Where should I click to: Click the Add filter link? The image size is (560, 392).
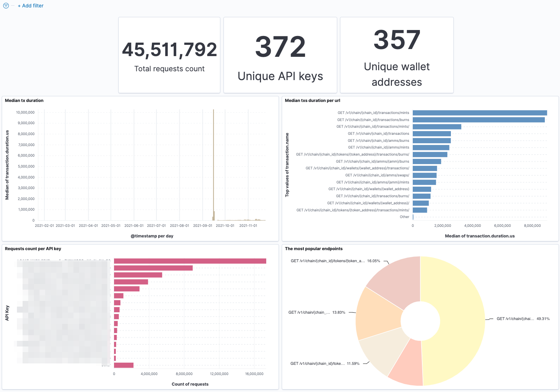click(31, 6)
